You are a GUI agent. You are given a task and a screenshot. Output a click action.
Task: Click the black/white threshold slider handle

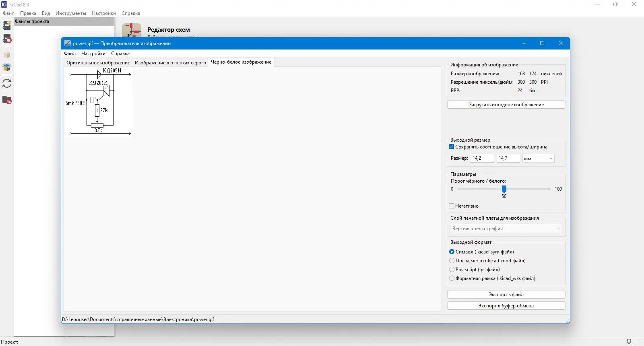504,189
